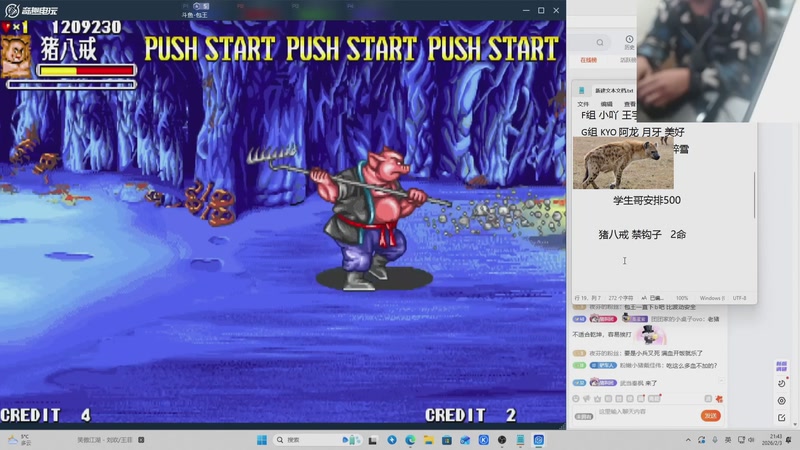Screen dimensions: 800x450
Task: Click the microphone icon in system tray
Action: (715, 440)
